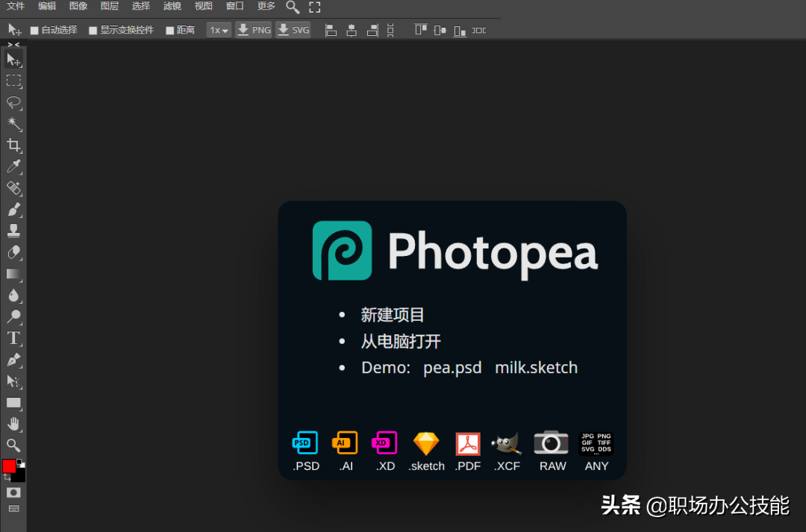Align top edges icon
This screenshot has height=532, width=806.
coord(421,30)
